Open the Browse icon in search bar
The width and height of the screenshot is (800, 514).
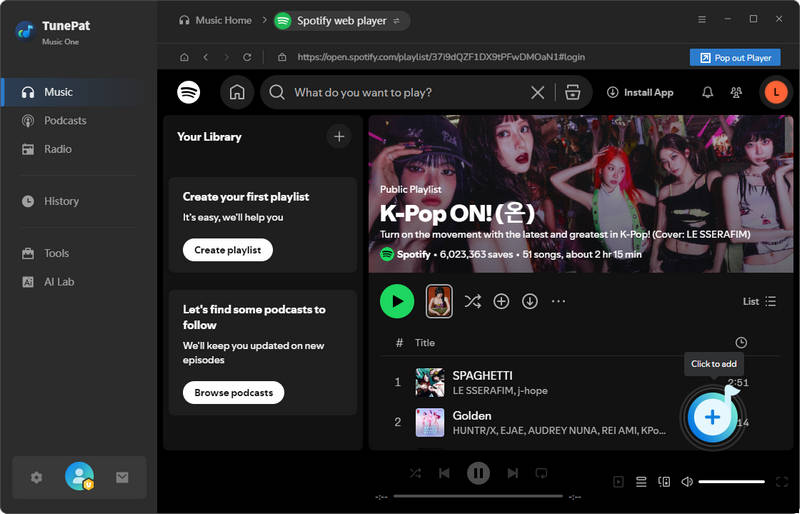572,92
